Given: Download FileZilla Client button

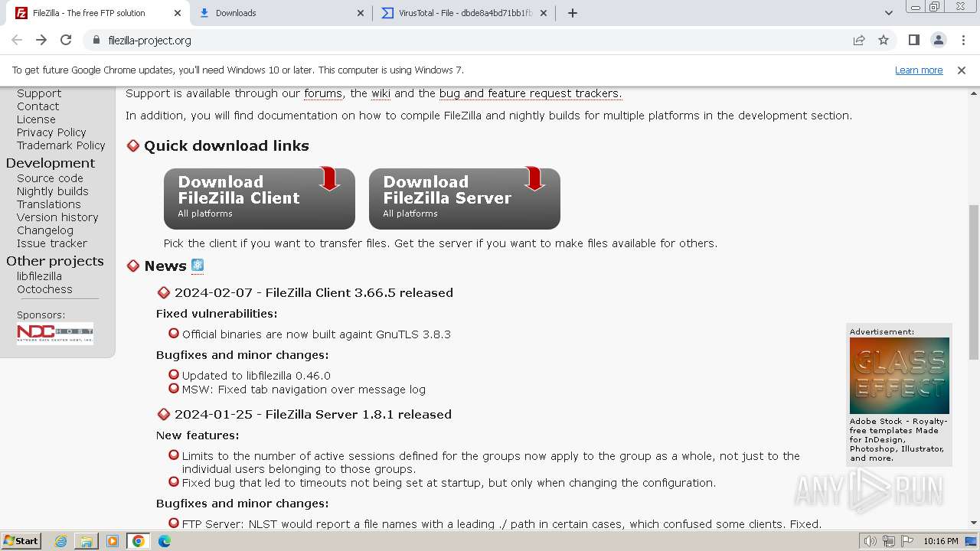Looking at the screenshot, I should [x=260, y=198].
